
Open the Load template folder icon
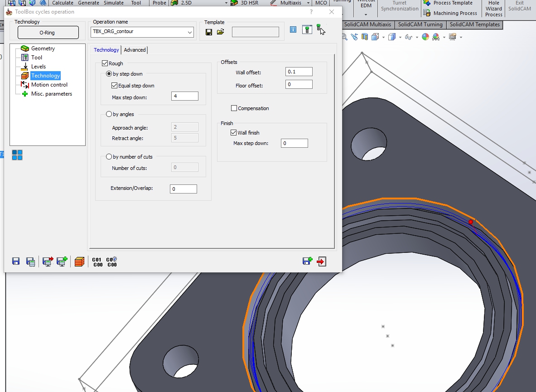click(220, 32)
